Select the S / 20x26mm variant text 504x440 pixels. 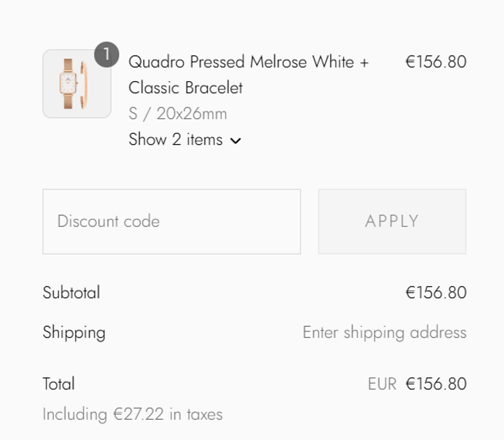coord(178,114)
